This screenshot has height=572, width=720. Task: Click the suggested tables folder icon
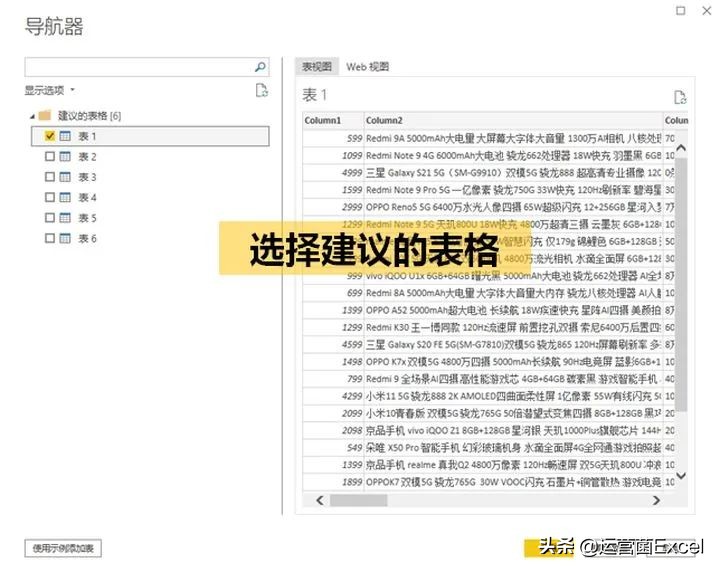point(45,115)
